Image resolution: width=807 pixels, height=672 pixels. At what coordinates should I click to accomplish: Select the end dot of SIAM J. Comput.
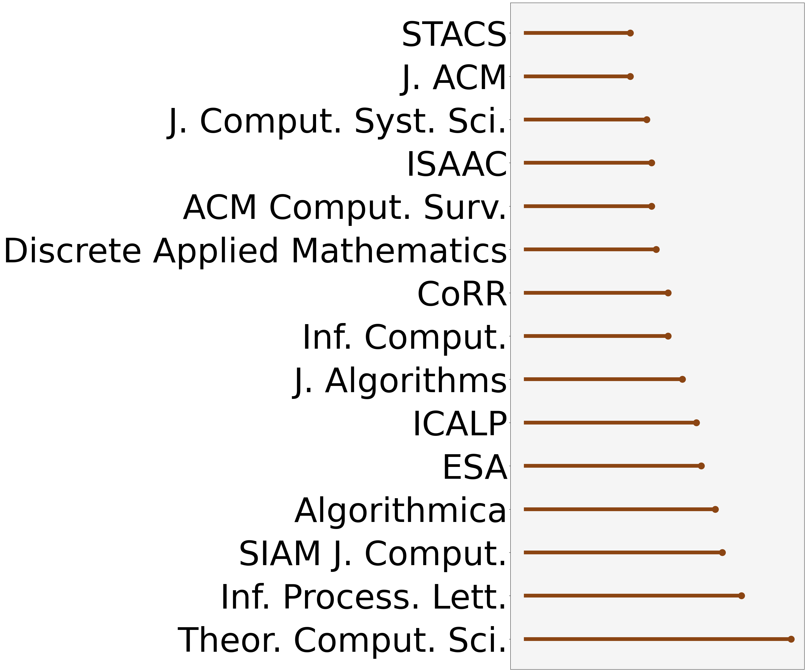click(722, 552)
